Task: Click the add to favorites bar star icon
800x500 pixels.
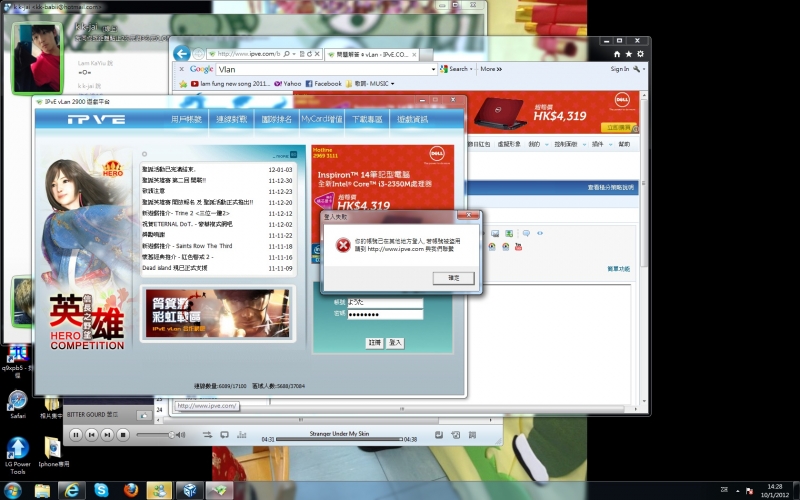Action: pos(183,84)
